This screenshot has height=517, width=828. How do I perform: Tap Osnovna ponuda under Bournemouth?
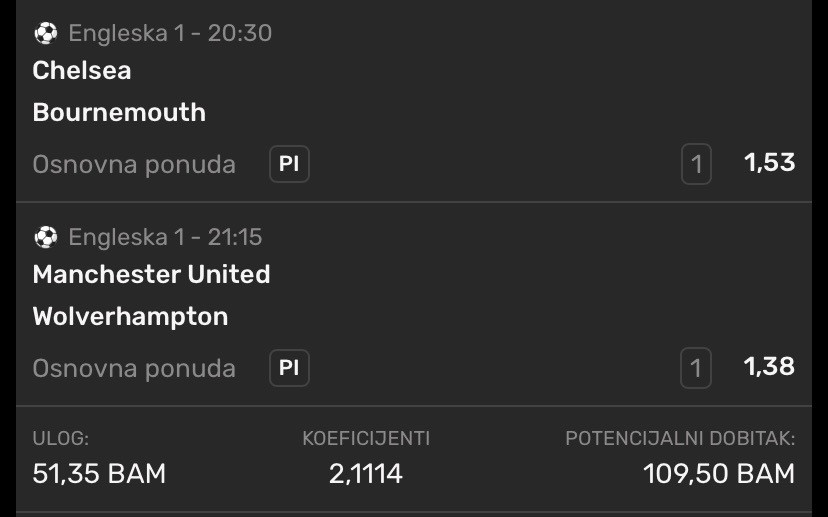(134, 164)
